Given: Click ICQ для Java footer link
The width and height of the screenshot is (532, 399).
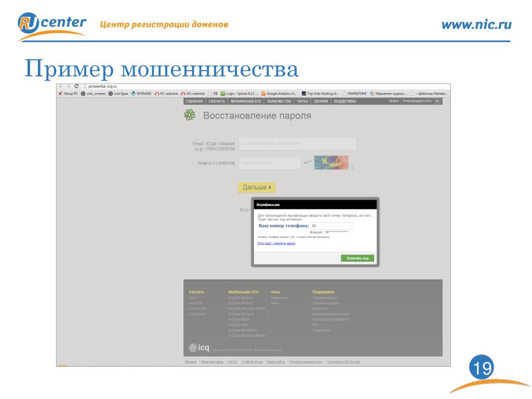Looking at the screenshot, I should (238, 325).
